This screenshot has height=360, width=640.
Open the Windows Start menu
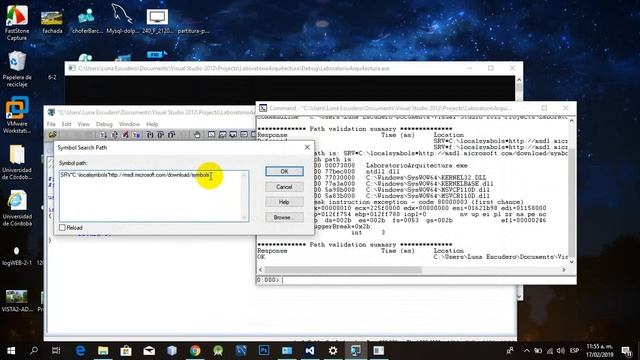click(11, 351)
